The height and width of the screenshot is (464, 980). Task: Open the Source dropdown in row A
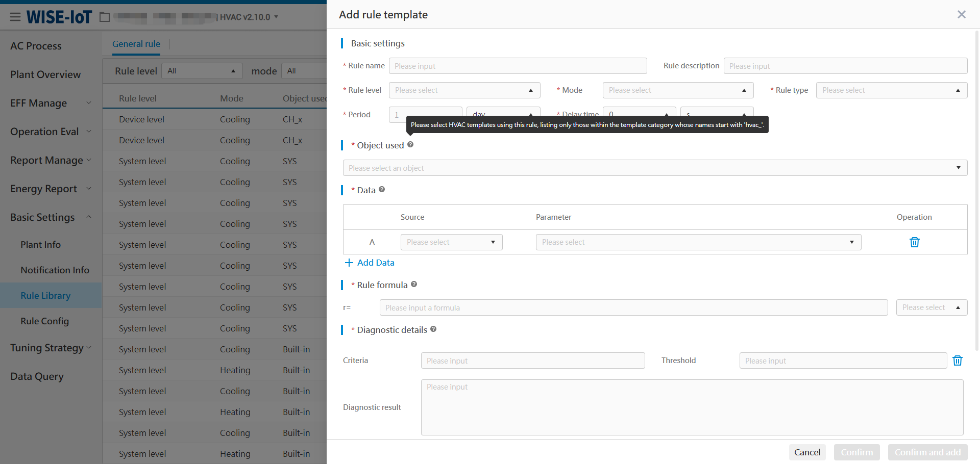(451, 242)
